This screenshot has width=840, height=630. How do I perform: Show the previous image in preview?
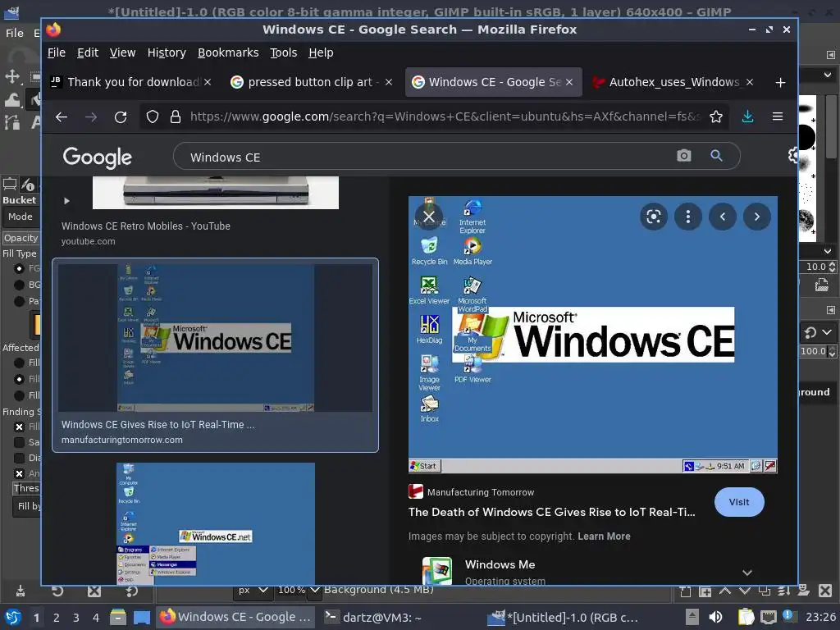(x=722, y=217)
